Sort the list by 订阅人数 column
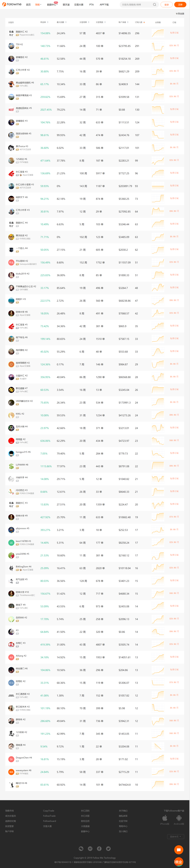 [x=140, y=22]
